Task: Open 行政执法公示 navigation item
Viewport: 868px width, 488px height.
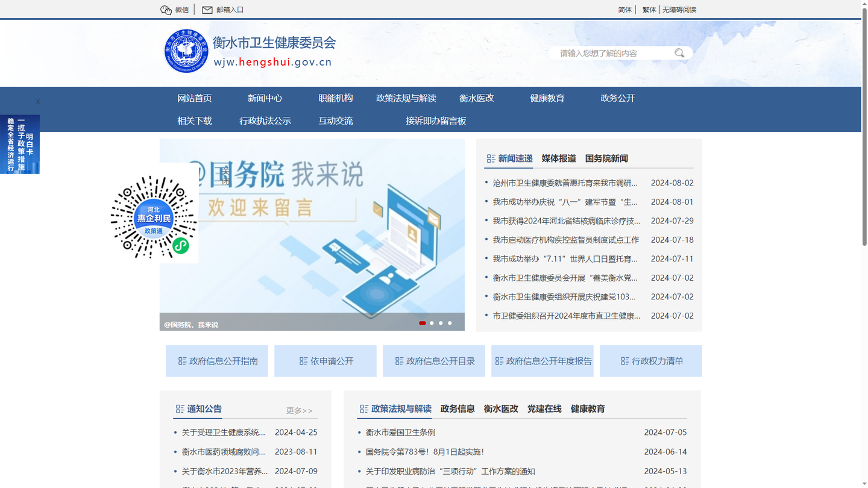Action: [265, 120]
